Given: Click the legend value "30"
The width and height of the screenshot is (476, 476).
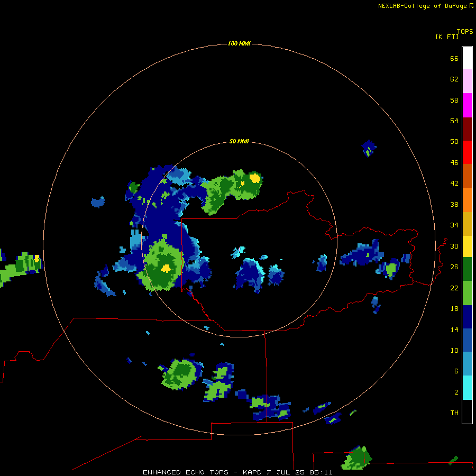Looking at the screenshot, I should pos(454,246).
